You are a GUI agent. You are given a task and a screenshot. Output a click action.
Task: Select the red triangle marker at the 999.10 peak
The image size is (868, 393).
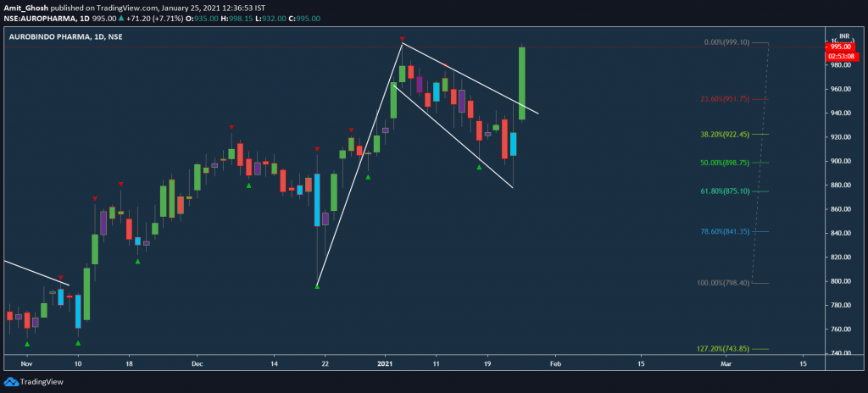pos(402,39)
